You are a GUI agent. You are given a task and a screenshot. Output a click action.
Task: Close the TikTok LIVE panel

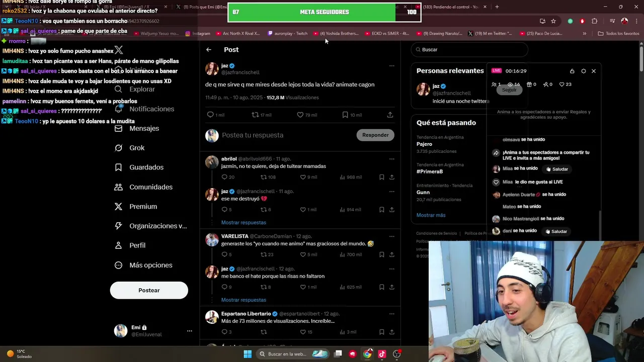point(594,71)
